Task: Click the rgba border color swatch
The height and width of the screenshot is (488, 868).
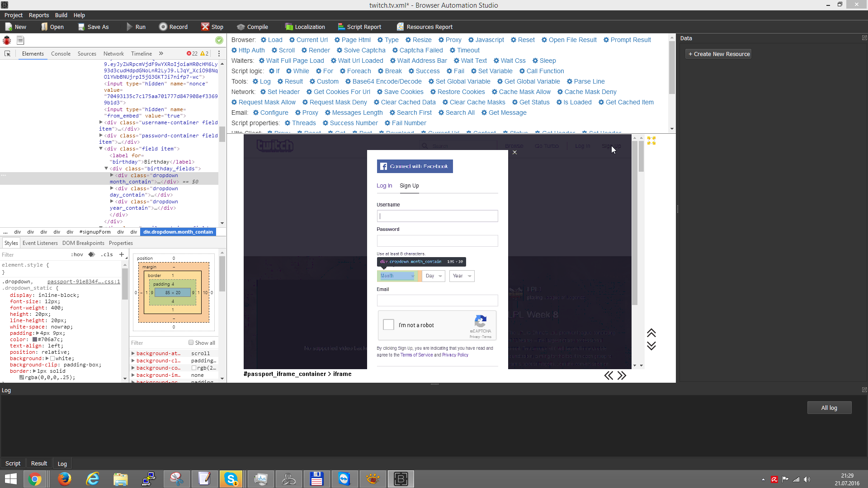Action: pos(22,377)
